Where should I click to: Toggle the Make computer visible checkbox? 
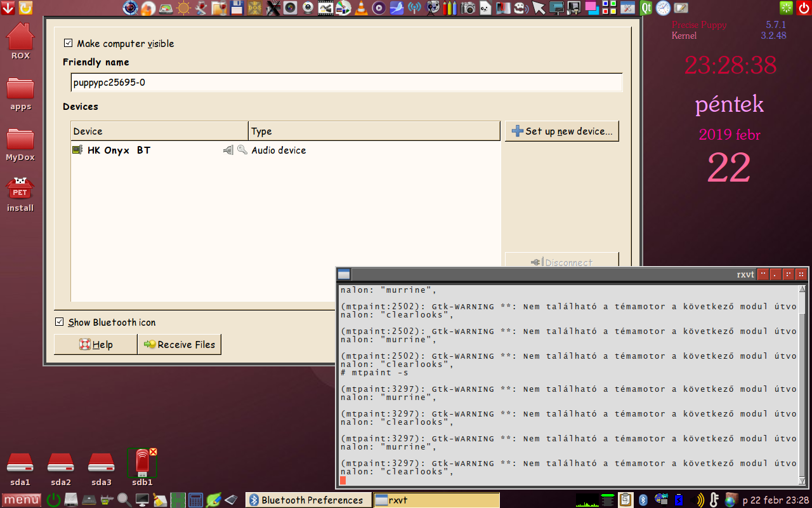[x=68, y=43]
